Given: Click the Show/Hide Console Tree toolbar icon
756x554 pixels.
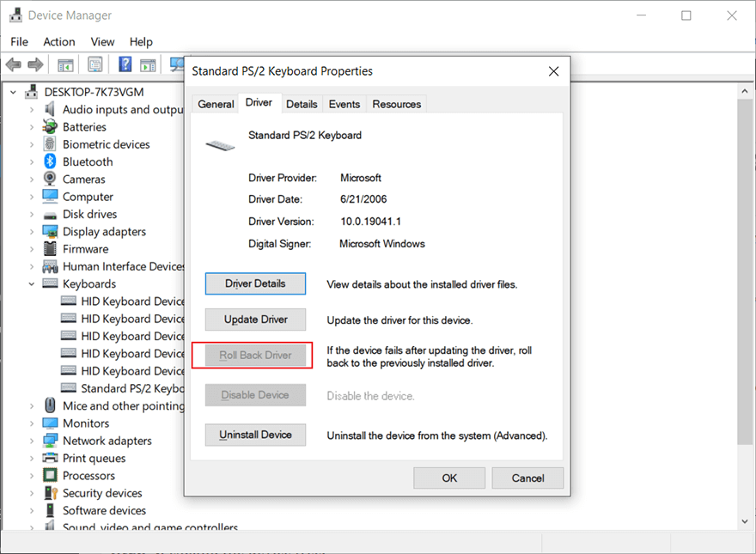Looking at the screenshot, I should 64,64.
